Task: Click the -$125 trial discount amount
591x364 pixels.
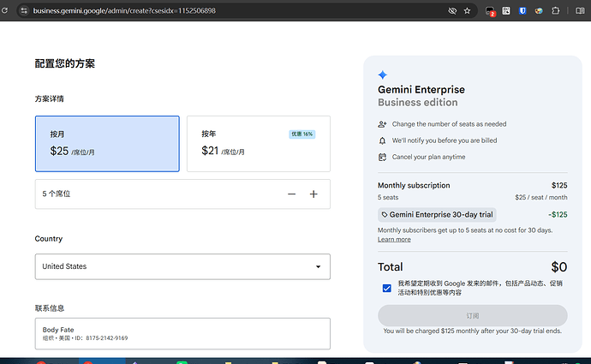Action: click(x=558, y=215)
